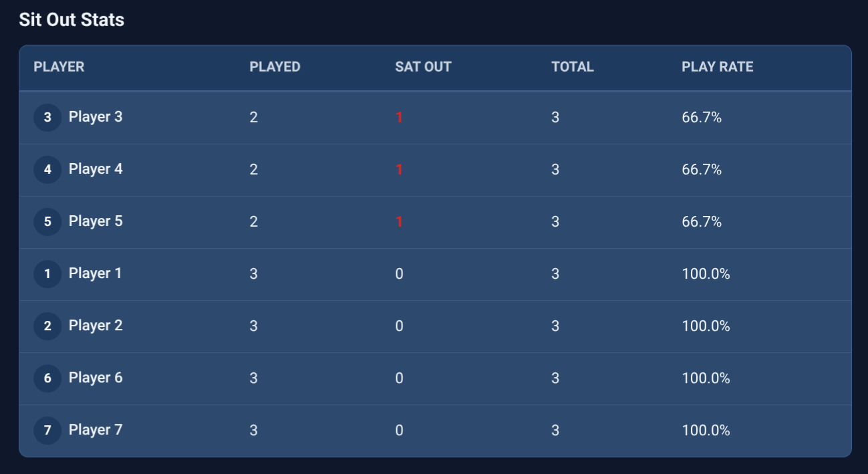The height and width of the screenshot is (474, 868).
Task: Click the Sit Out Stats heading
Action: coord(71,20)
